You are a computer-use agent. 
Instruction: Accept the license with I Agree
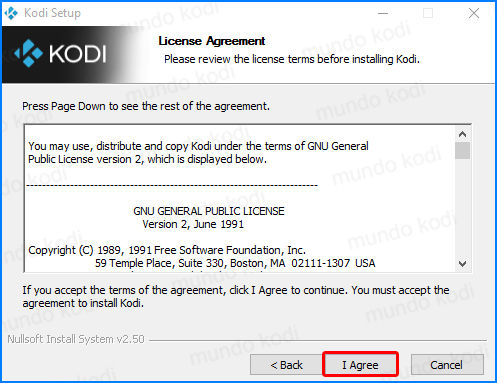click(360, 365)
